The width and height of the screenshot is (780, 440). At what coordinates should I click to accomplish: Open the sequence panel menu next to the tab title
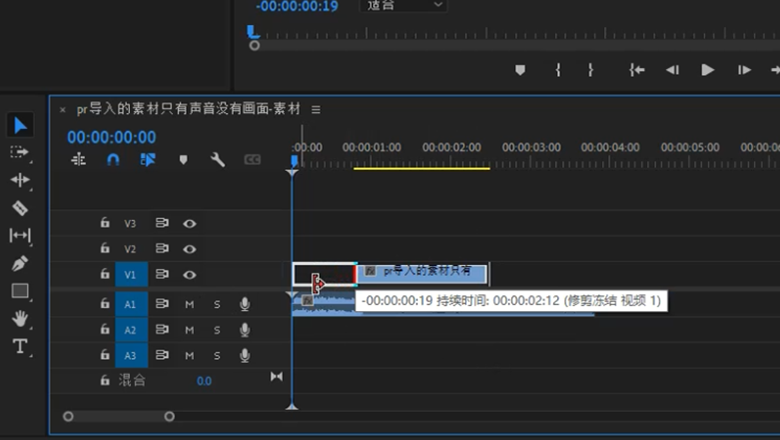[x=316, y=109]
